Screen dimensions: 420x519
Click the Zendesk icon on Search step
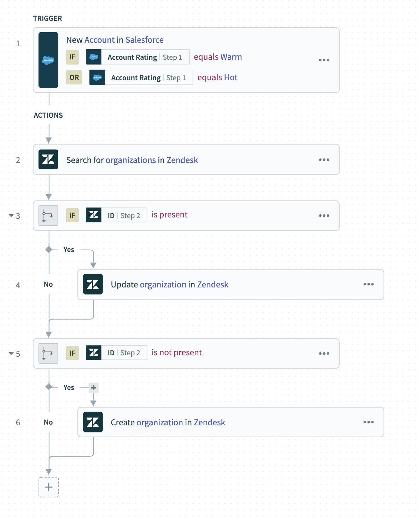click(48, 159)
